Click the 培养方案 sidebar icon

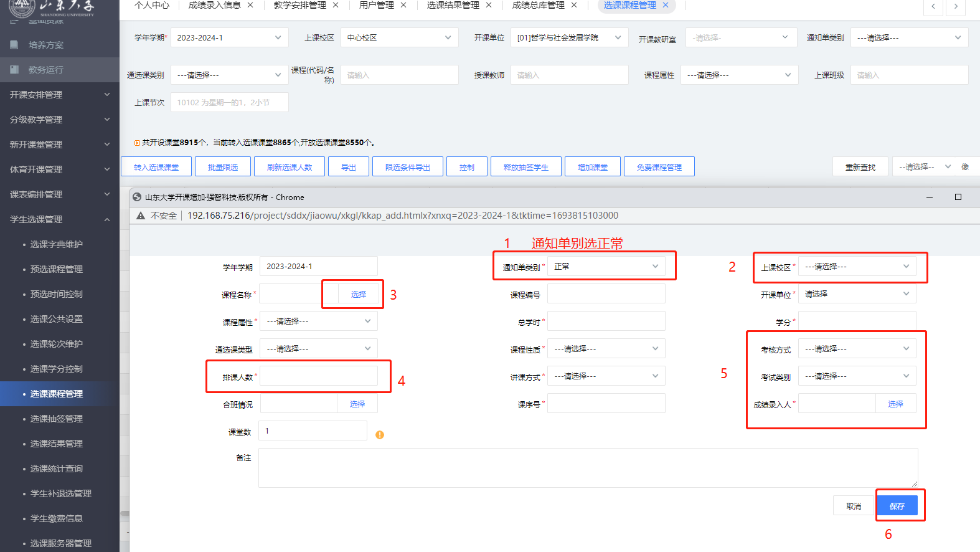coord(14,45)
